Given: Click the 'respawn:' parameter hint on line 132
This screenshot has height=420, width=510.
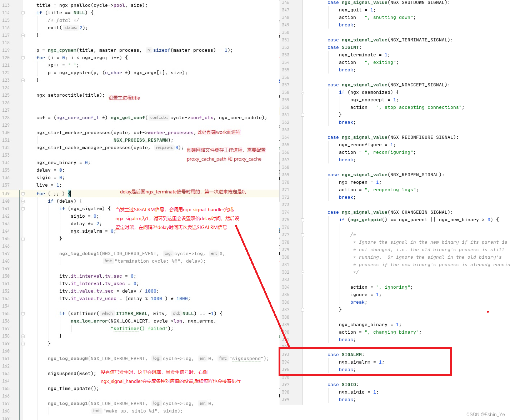Looking at the screenshot, I should (x=164, y=148).
